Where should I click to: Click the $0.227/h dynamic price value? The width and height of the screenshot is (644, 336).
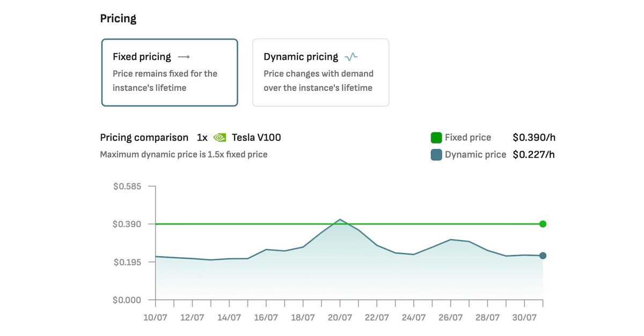(x=533, y=154)
